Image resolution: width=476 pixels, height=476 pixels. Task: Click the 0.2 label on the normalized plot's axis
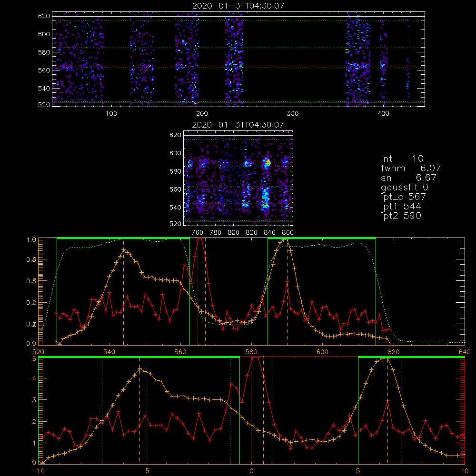pyautogui.click(x=31, y=324)
